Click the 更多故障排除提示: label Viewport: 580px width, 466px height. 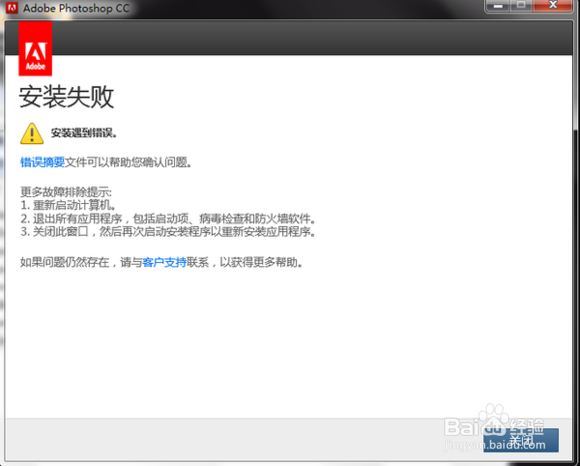[66, 192]
